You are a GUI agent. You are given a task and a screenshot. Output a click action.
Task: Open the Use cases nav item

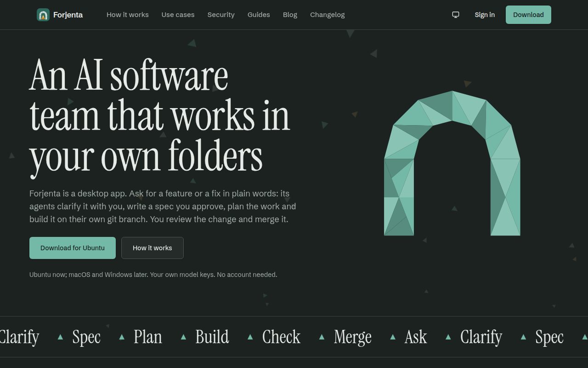178,15
